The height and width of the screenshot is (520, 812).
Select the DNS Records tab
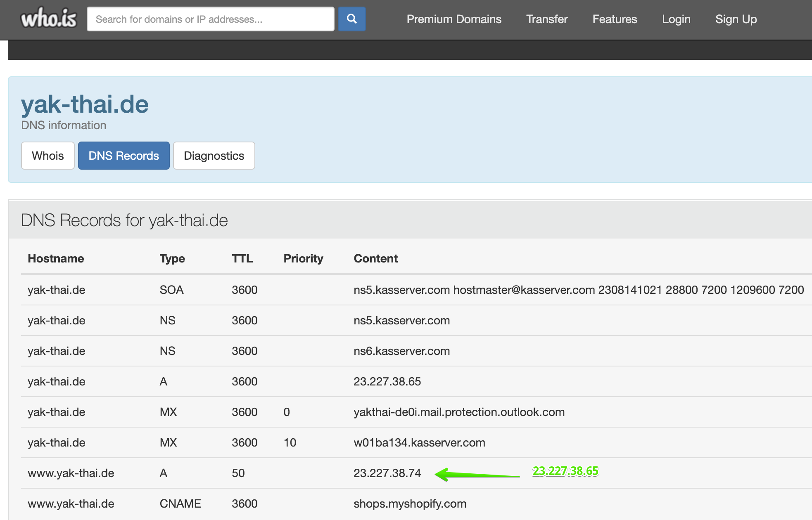tap(123, 156)
